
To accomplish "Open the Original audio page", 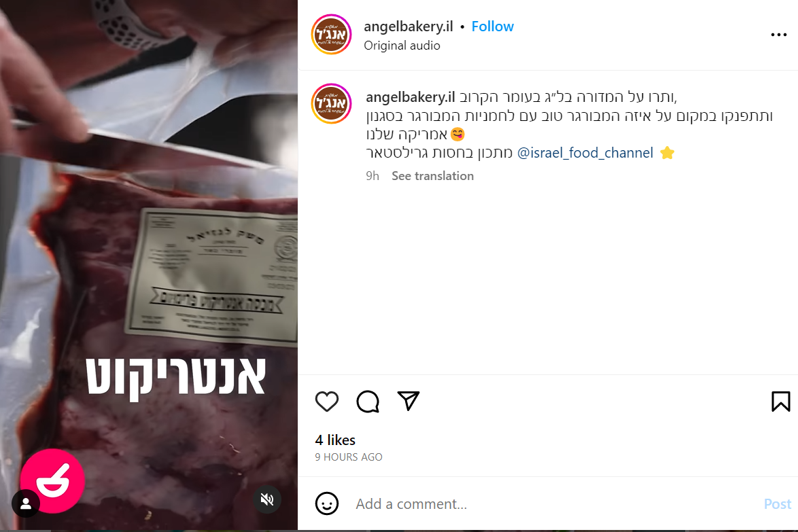I will (402, 46).
